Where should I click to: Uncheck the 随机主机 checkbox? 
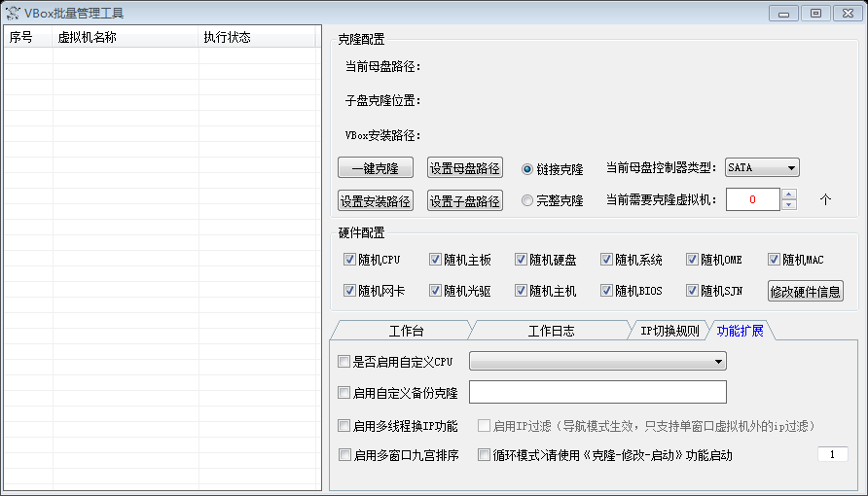point(521,290)
